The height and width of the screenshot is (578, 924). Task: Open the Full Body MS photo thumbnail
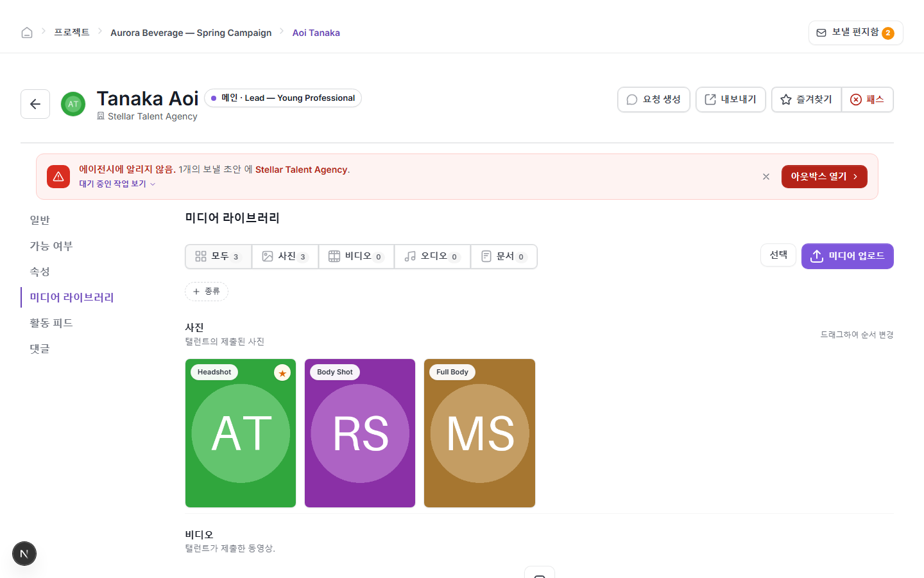click(479, 433)
